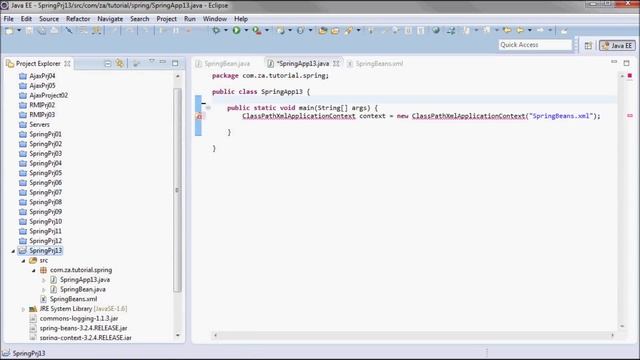Minimize the Project Explorer panel

pyautogui.click(x=163, y=62)
